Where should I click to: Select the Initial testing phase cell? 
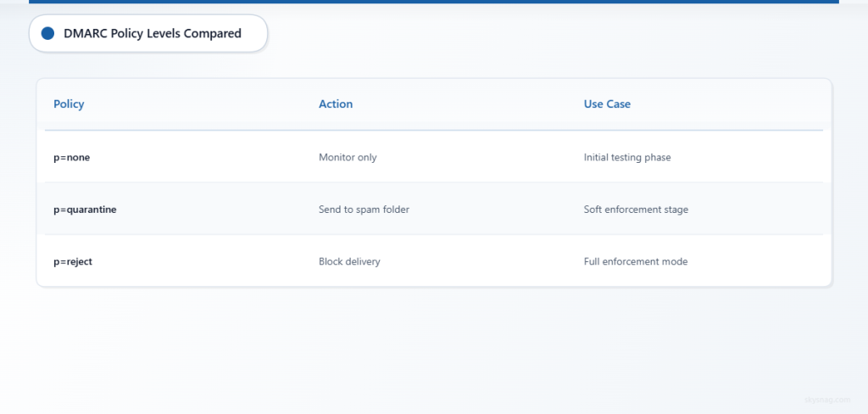click(x=627, y=158)
